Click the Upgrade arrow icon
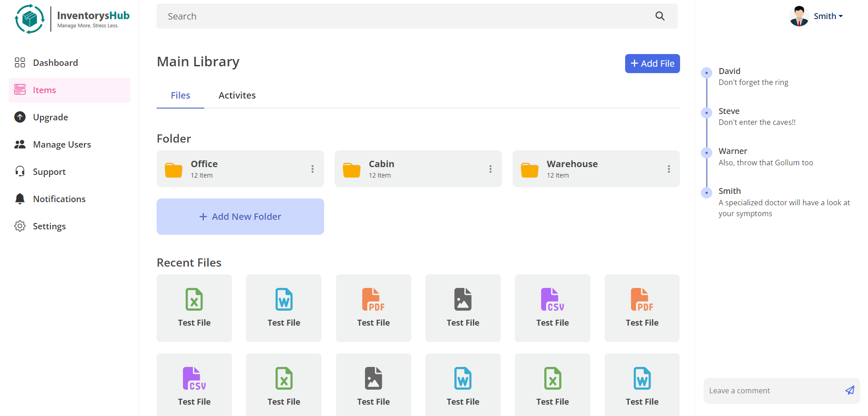The width and height of the screenshot is (868, 416). coord(20,117)
